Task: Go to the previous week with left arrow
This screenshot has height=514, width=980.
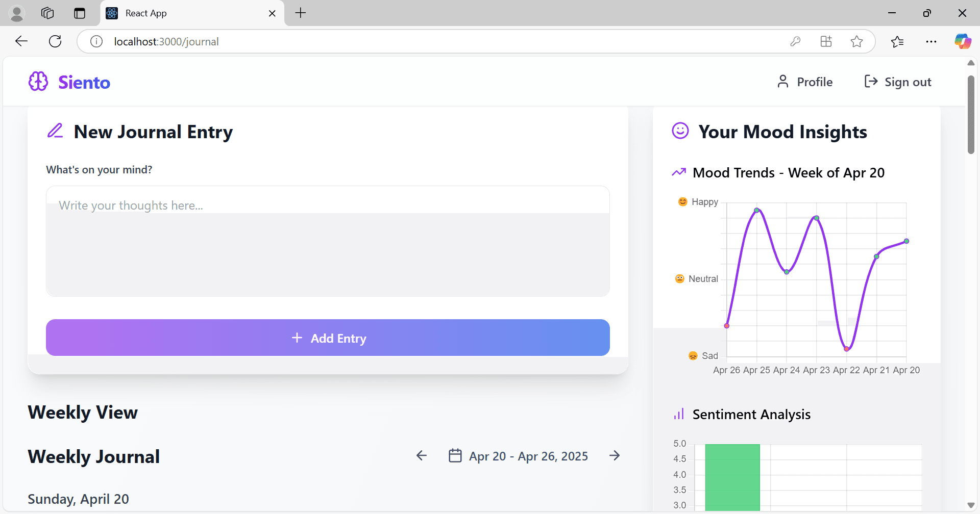Action: point(421,455)
